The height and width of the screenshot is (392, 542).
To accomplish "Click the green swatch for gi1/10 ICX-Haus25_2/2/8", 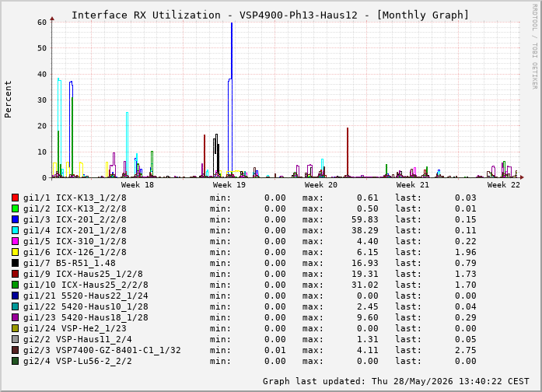I will pyautogui.click(x=15, y=285).
